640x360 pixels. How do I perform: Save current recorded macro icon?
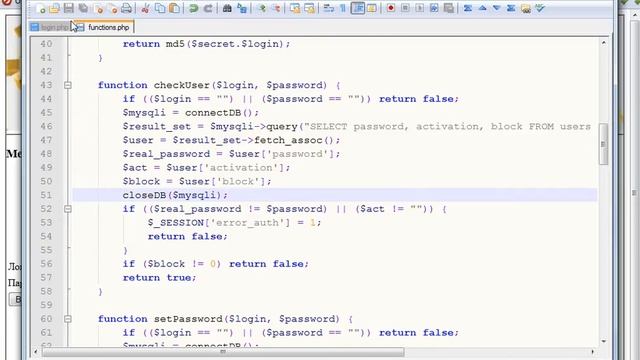pyautogui.click(x=449, y=8)
